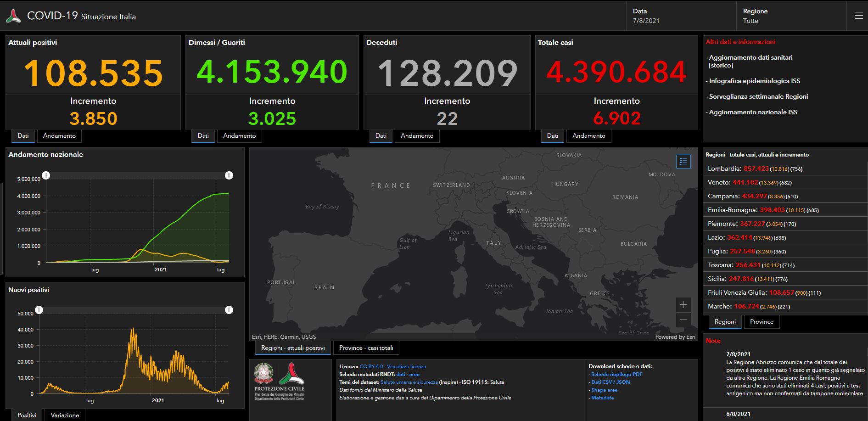Select Variazione tab under Nuovi positivi
This screenshot has width=868, height=421.
pyautogui.click(x=65, y=415)
